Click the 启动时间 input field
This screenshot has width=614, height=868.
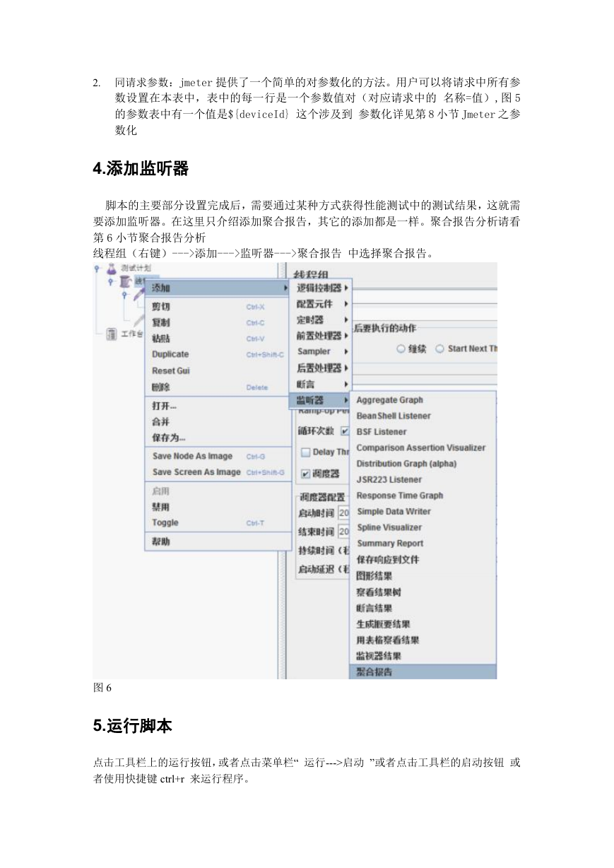(344, 513)
